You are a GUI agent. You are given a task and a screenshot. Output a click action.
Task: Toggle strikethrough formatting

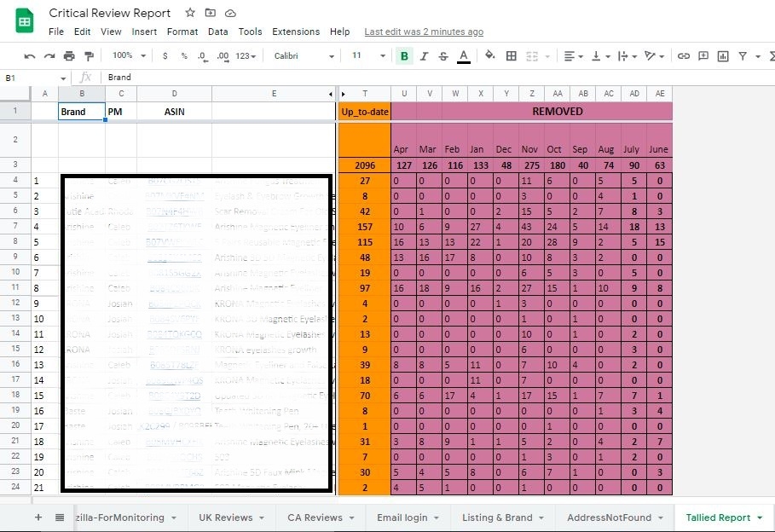pyautogui.click(x=443, y=56)
